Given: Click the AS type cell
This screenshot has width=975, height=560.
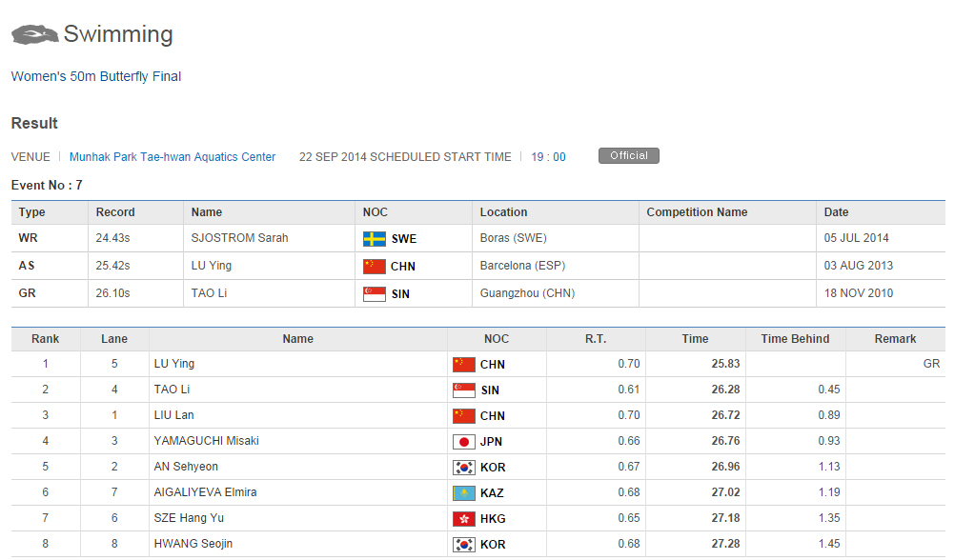Looking at the screenshot, I should [x=26, y=266].
